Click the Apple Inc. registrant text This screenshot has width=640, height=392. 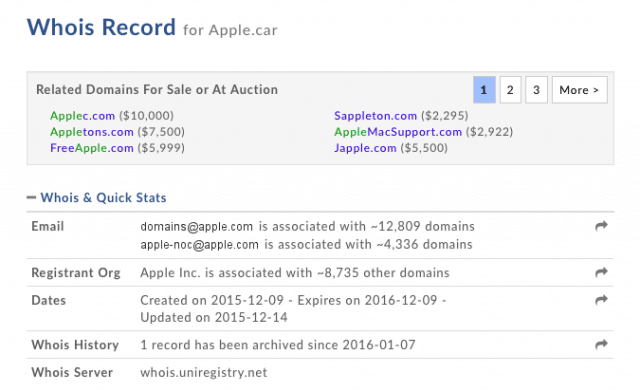tap(170, 272)
